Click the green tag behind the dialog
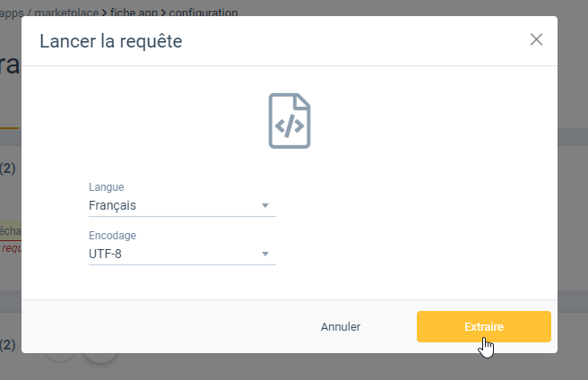This screenshot has width=588, height=380. click(10, 229)
